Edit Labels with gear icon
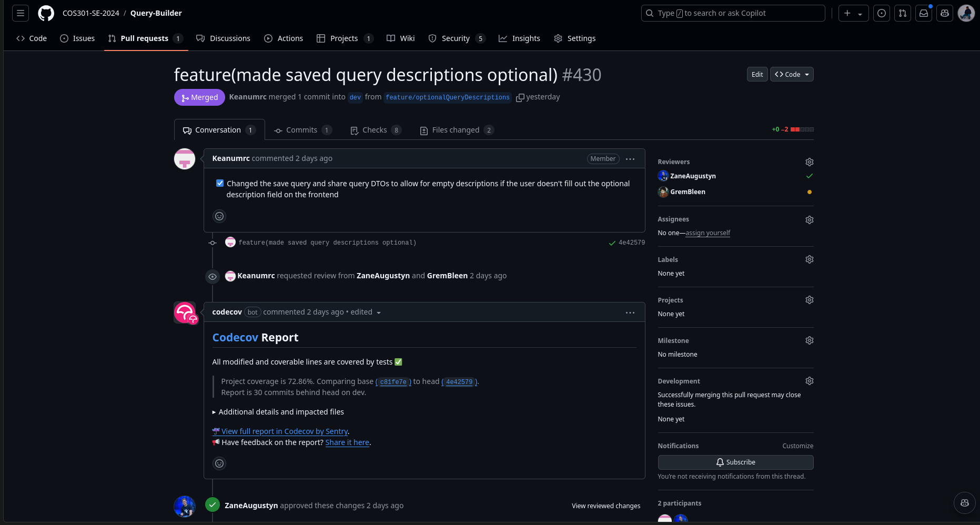980x525 pixels. tap(810, 259)
